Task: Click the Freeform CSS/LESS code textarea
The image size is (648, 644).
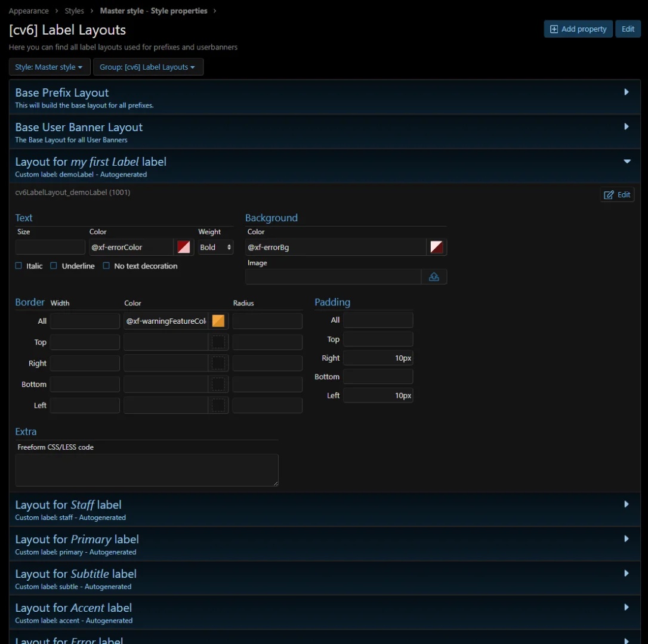Action: pos(147,470)
